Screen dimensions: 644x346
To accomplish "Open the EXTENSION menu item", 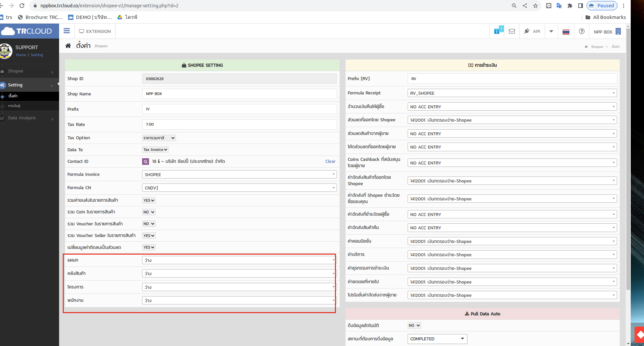I will click(x=95, y=31).
